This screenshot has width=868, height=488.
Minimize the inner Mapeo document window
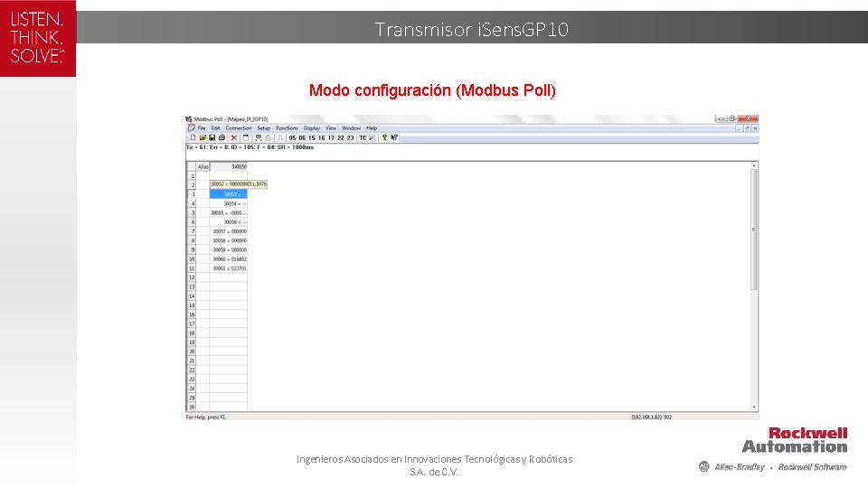coord(739,128)
